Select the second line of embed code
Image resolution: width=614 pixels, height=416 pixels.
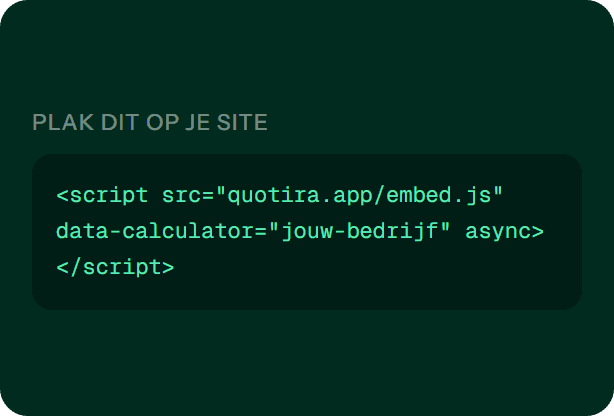point(300,231)
